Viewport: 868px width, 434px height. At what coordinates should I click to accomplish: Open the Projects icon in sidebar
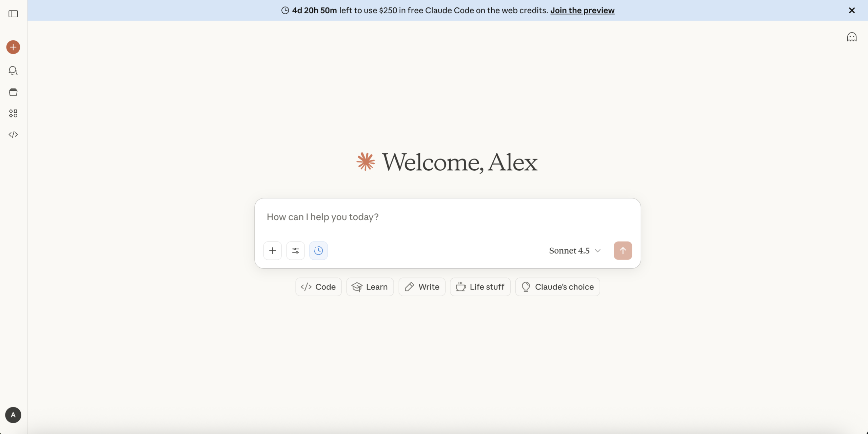[13, 92]
